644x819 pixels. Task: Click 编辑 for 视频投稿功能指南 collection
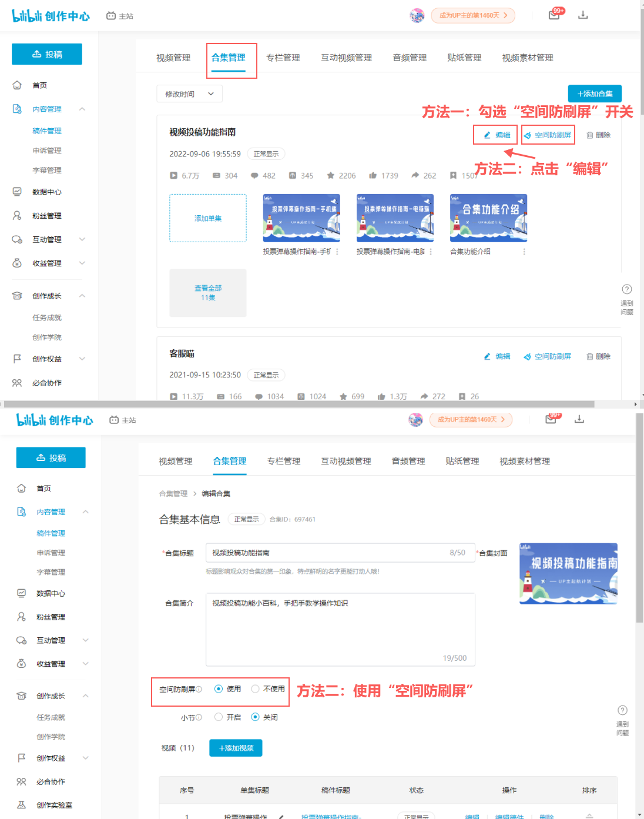coord(497,135)
